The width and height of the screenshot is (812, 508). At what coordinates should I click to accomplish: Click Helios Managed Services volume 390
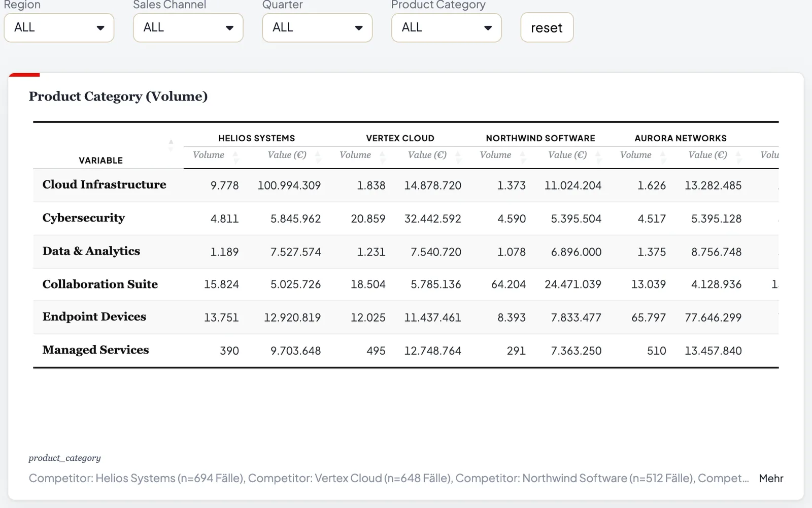tap(229, 351)
